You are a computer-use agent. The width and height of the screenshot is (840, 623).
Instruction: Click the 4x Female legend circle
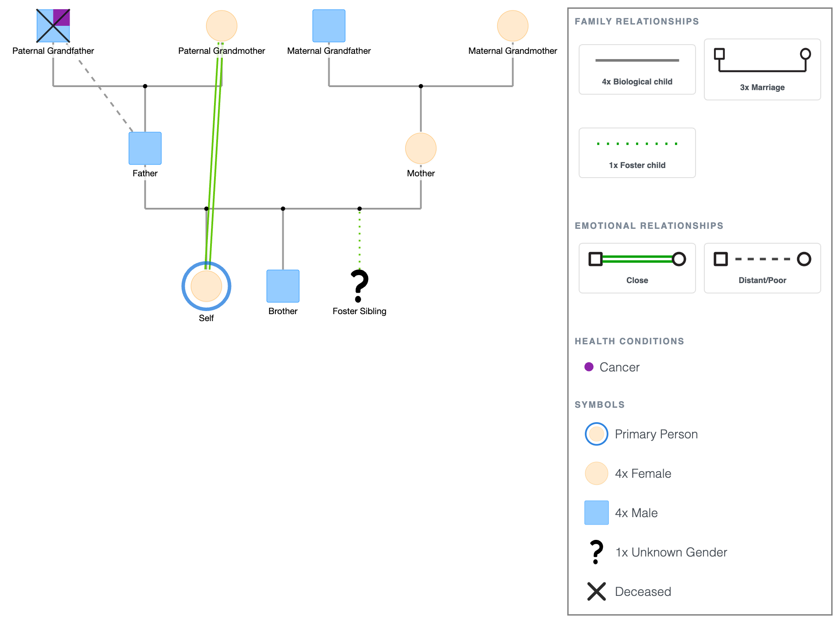(x=596, y=473)
